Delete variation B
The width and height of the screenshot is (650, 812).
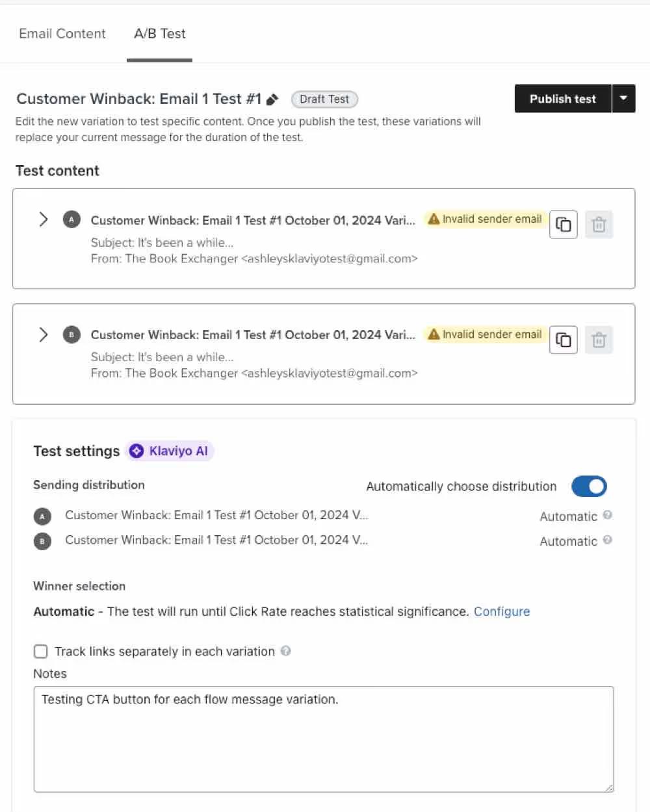tap(599, 339)
